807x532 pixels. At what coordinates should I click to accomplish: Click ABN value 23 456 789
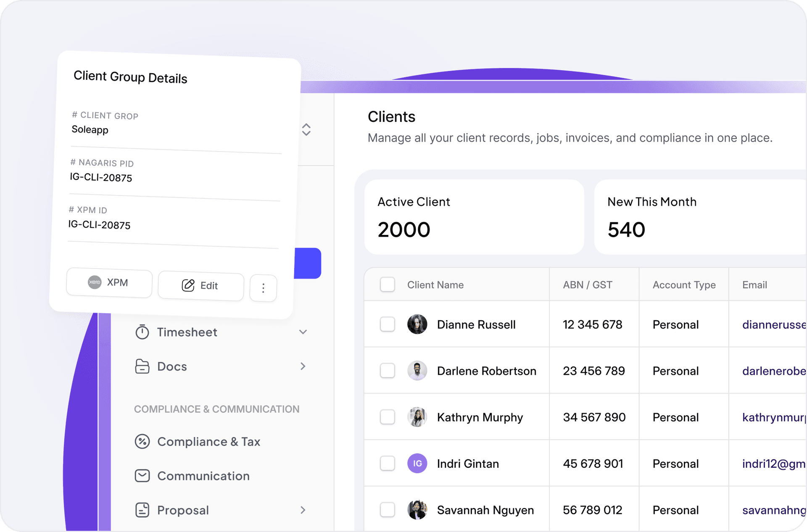594,371
